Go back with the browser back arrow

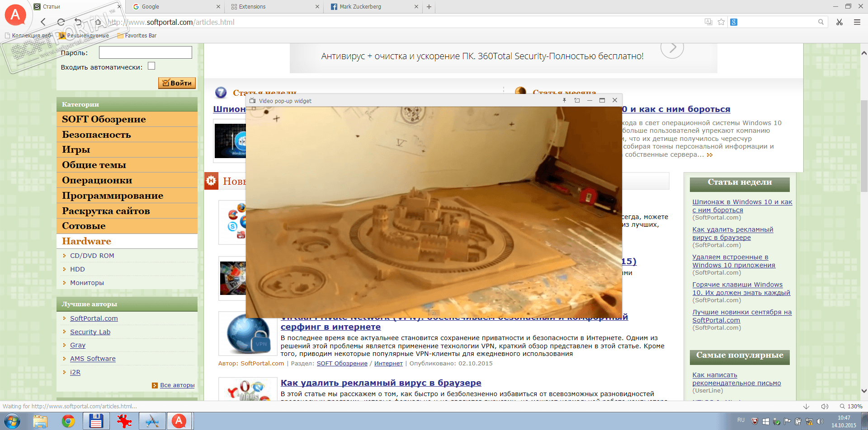43,22
